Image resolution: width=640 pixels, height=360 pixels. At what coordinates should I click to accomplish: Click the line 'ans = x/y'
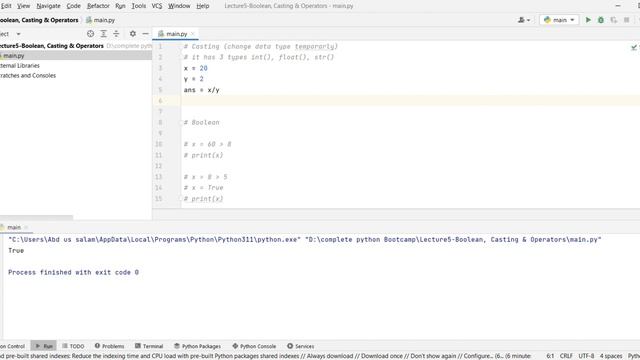click(201, 90)
